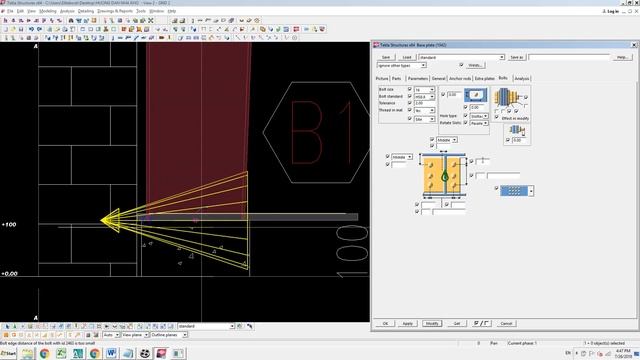Switch to the Anchor rods tab
Image resolution: width=640 pixels, height=360 pixels.
click(x=460, y=78)
